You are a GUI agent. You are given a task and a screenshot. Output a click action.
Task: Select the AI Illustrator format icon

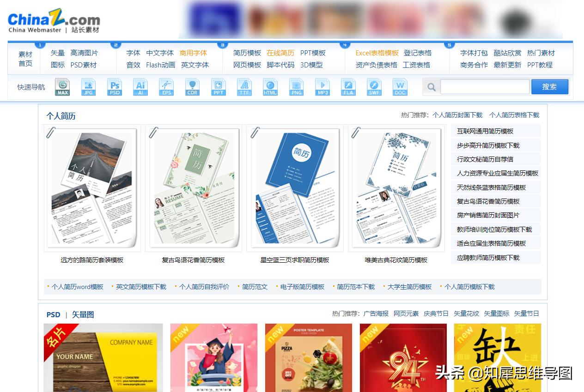pos(140,87)
